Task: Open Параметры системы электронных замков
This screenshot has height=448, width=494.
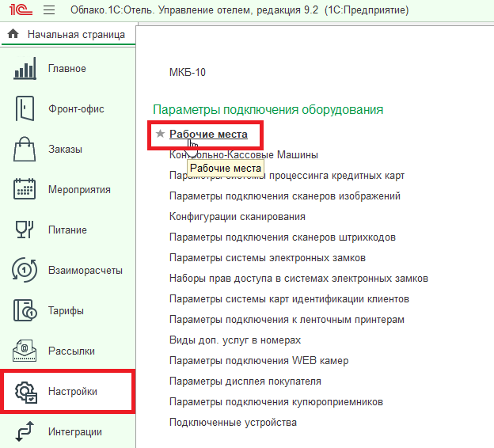Action: tap(268, 258)
